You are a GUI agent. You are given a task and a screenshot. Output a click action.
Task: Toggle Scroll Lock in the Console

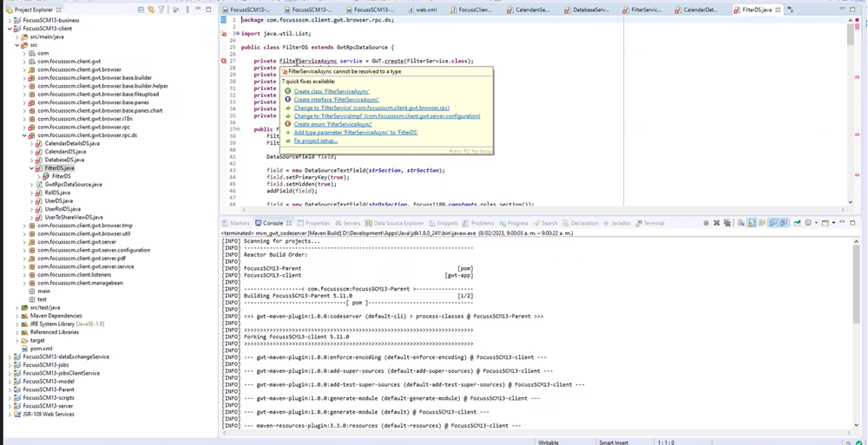coord(752,223)
